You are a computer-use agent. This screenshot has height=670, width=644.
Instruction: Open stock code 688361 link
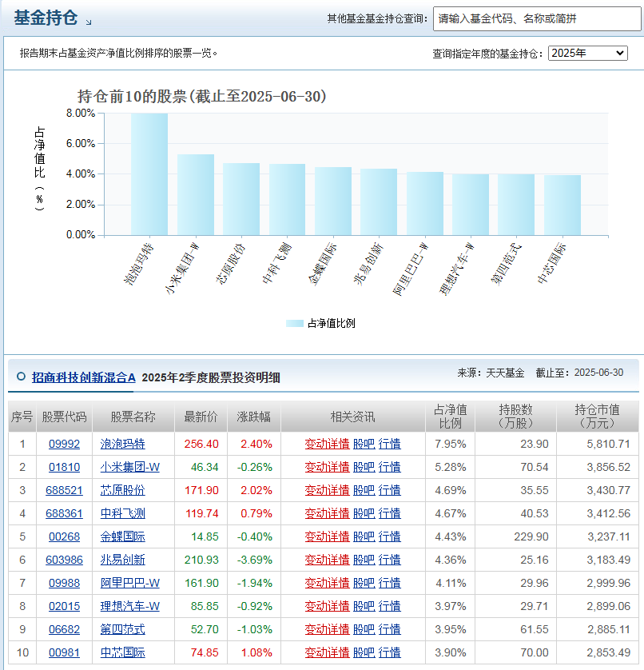tap(64, 513)
